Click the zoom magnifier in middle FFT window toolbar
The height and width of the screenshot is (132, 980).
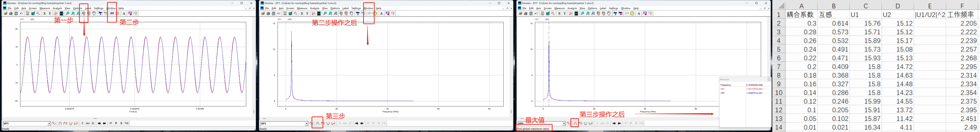coord(325,13)
